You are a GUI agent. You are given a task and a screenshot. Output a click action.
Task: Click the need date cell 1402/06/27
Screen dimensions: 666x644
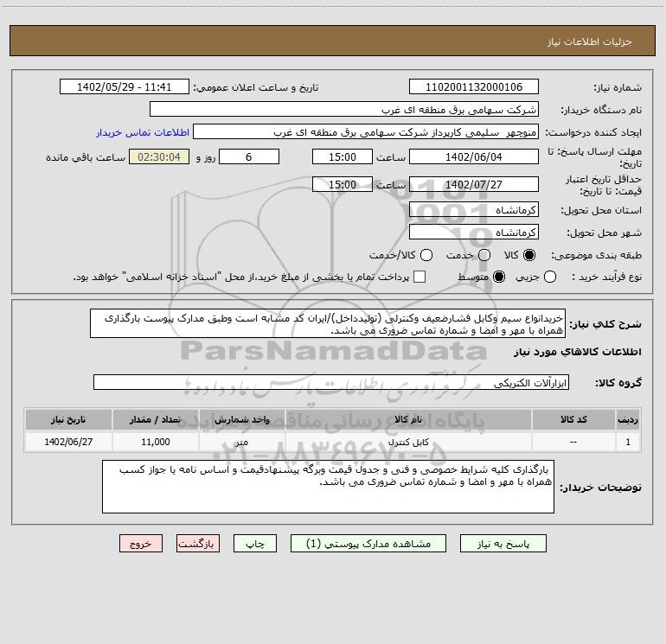[68, 442]
